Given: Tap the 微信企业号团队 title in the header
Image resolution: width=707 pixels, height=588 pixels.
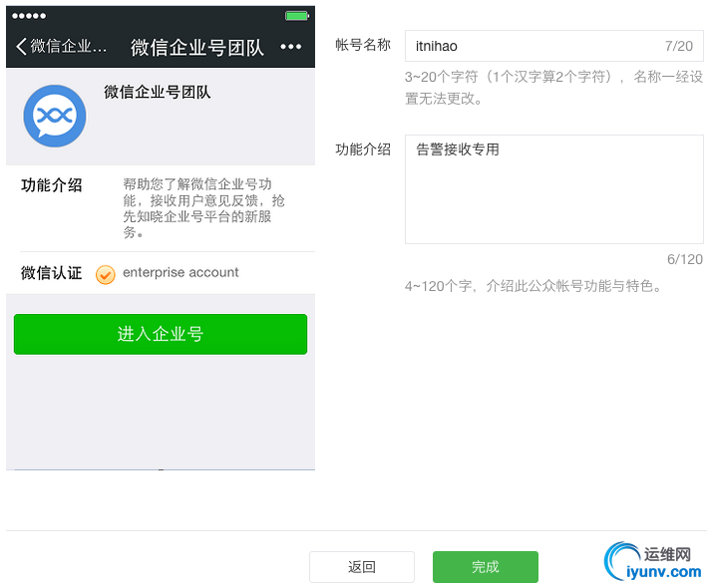Looking at the screenshot, I should (197, 47).
